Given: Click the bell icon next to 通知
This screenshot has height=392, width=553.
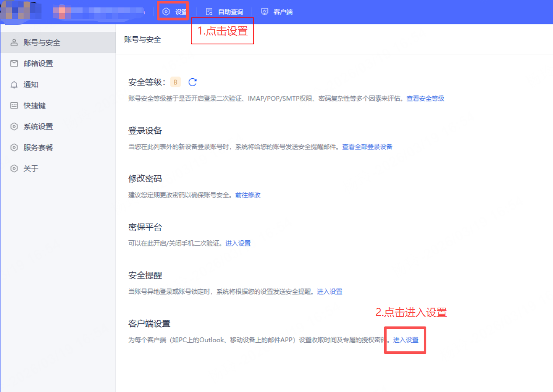Looking at the screenshot, I should click(14, 84).
